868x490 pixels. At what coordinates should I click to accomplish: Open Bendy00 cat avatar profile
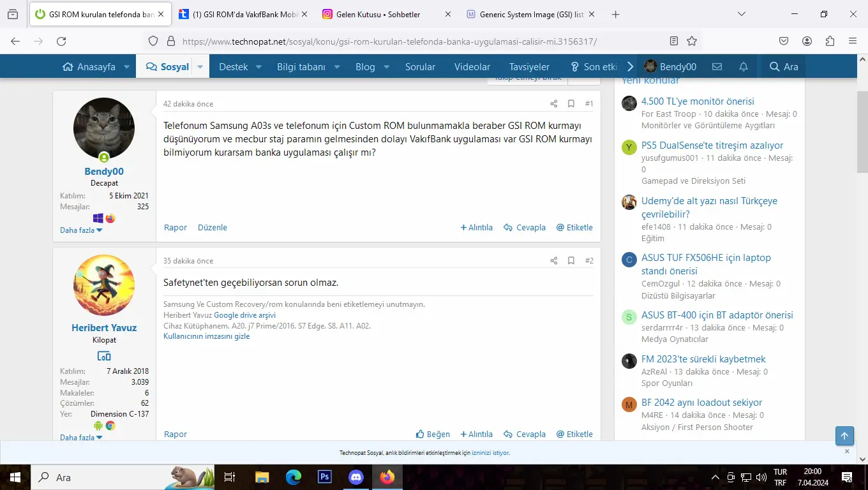pyautogui.click(x=104, y=128)
